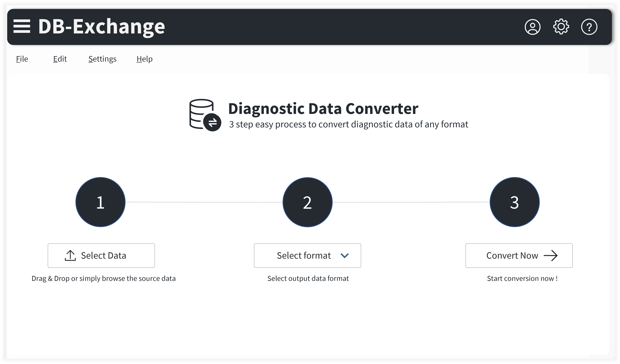Click the help question mark icon
This screenshot has width=620, height=364.
click(589, 27)
